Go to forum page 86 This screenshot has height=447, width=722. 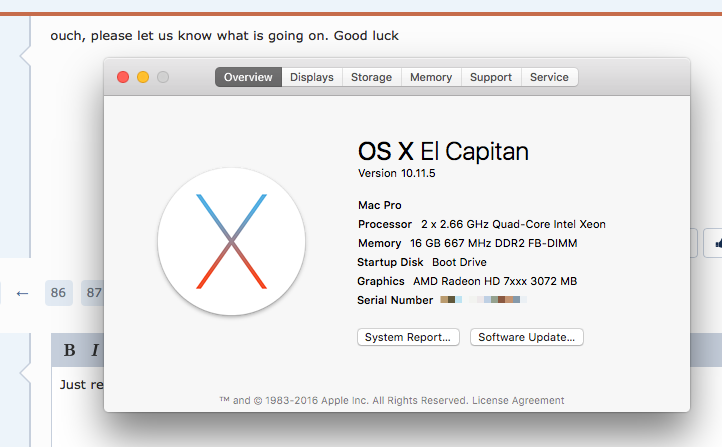click(x=58, y=293)
